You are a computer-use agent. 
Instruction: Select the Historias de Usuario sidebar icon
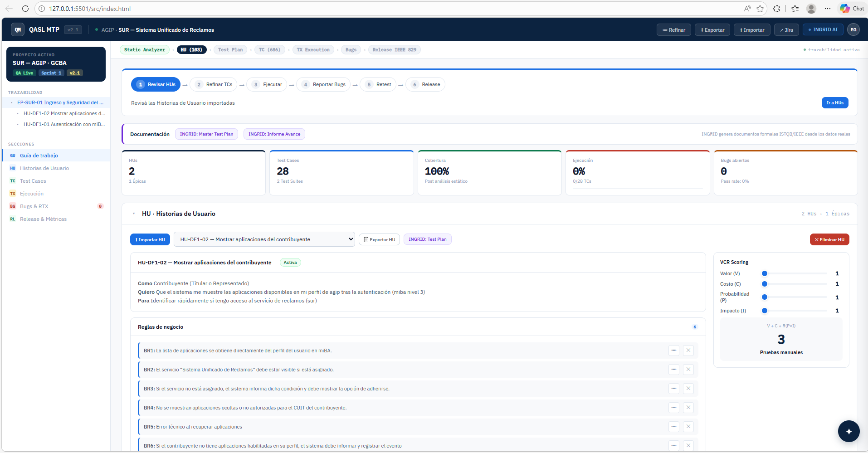tap(12, 168)
